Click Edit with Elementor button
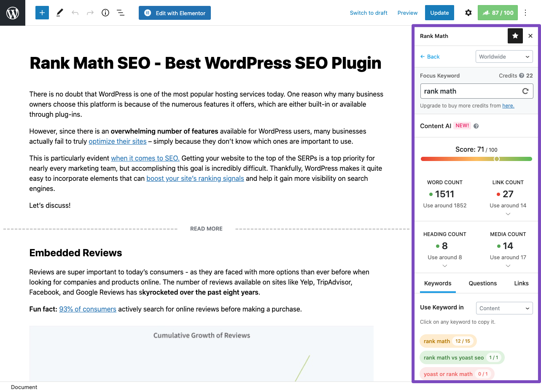The width and height of the screenshot is (541, 392). click(x=175, y=13)
